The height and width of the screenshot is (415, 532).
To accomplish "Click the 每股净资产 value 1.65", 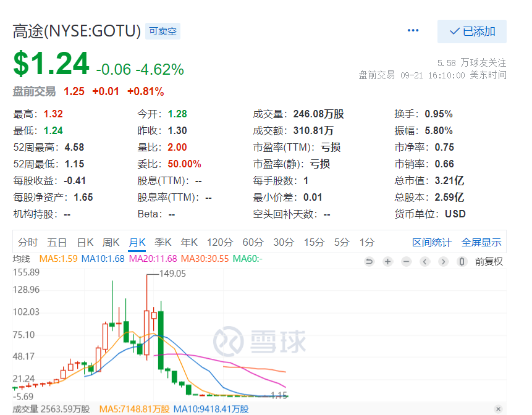I will [x=83, y=197].
